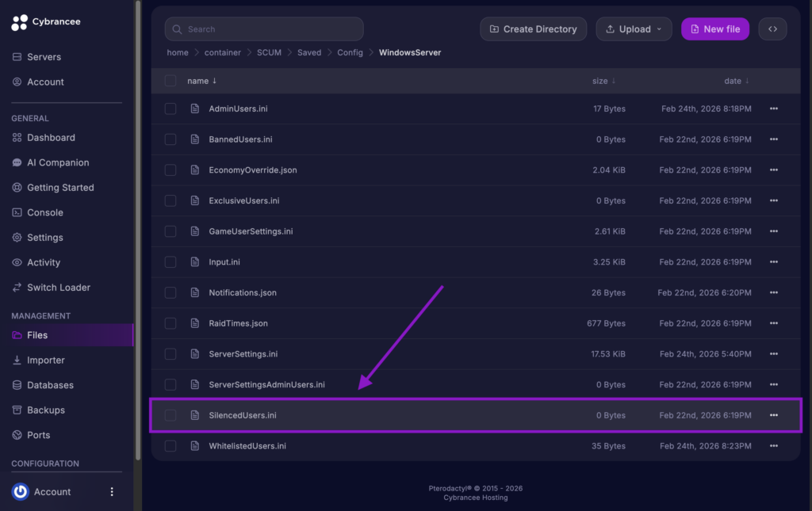
Task: Select the checkbox next to RaidTimes.json
Action: pos(170,323)
